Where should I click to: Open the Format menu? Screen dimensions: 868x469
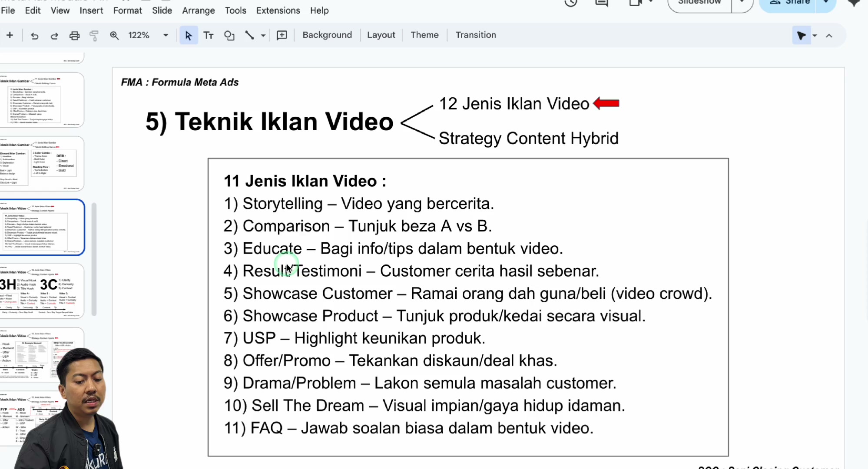(127, 10)
